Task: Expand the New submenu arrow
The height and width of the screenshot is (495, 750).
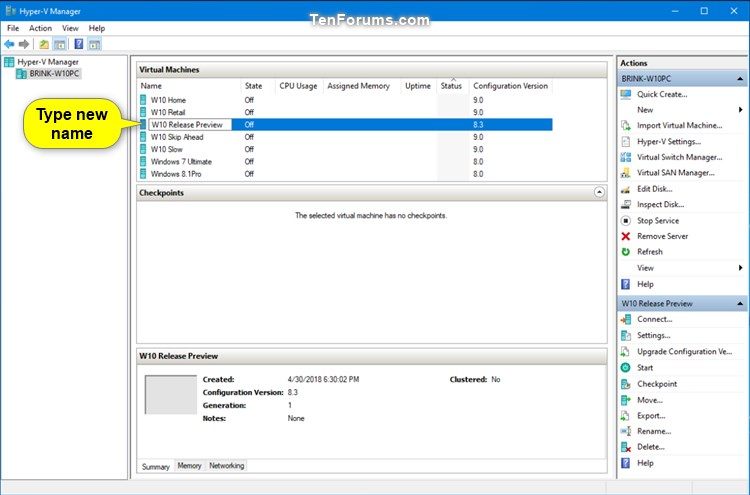Action: [x=740, y=110]
